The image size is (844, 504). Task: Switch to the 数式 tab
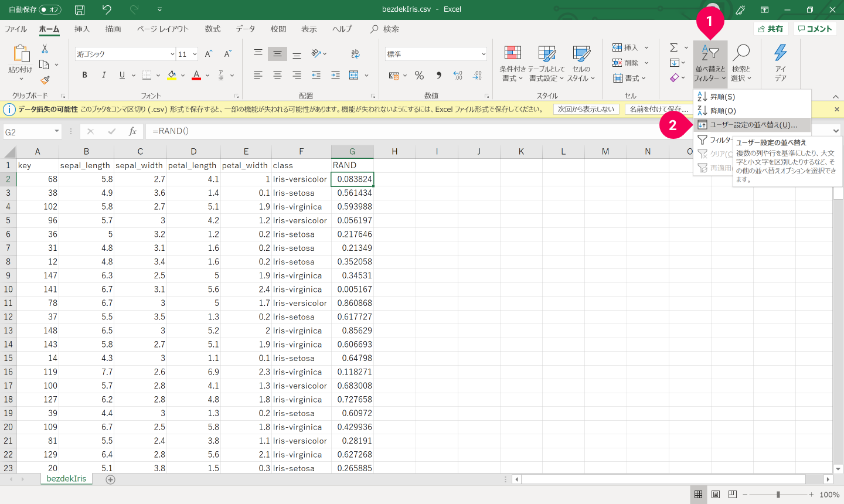[213, 29]
